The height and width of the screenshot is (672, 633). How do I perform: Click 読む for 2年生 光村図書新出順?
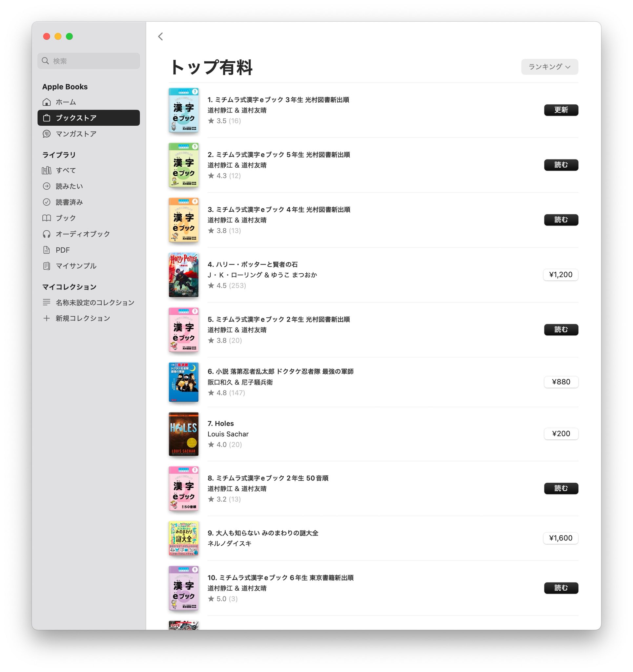[x=561, y=330]
